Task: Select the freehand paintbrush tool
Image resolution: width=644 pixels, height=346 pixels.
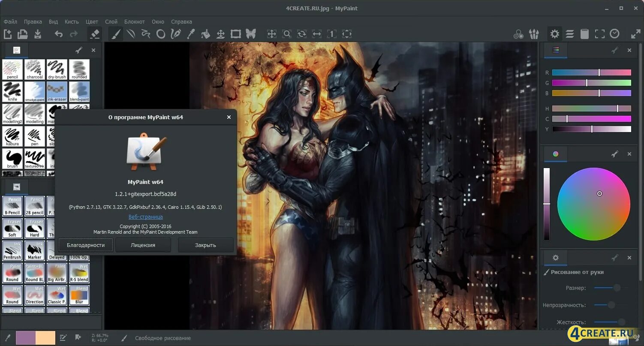Action: (x=116, y=34)
